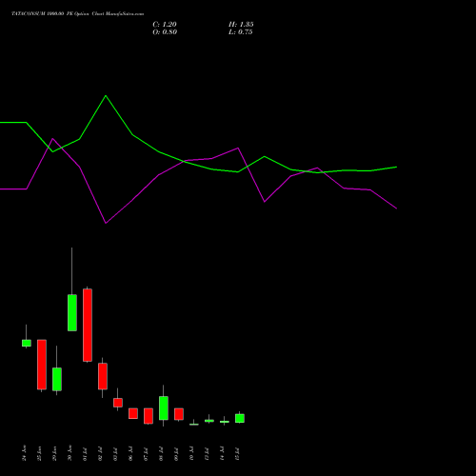The height and width of the screenshot is (476, 476).
Task: Click the 15 Jul date label
Action: click(x=237, y=454)
